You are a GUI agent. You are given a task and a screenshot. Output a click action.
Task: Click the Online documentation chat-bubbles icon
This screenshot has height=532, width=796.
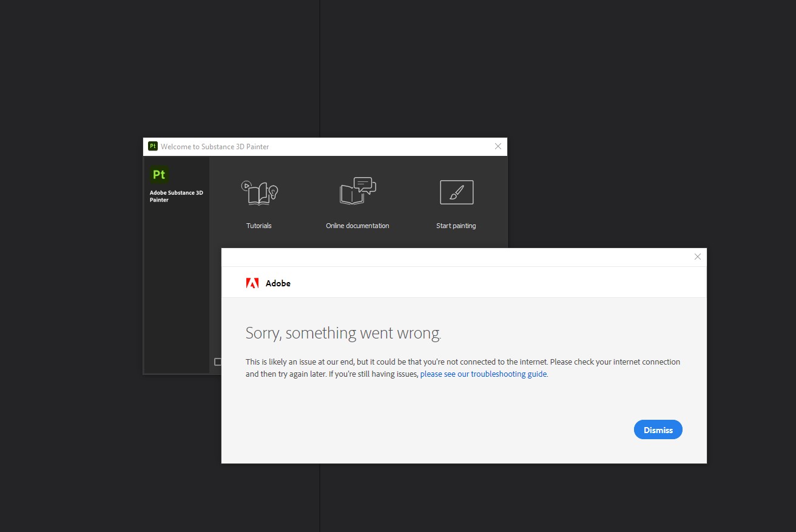357,191
